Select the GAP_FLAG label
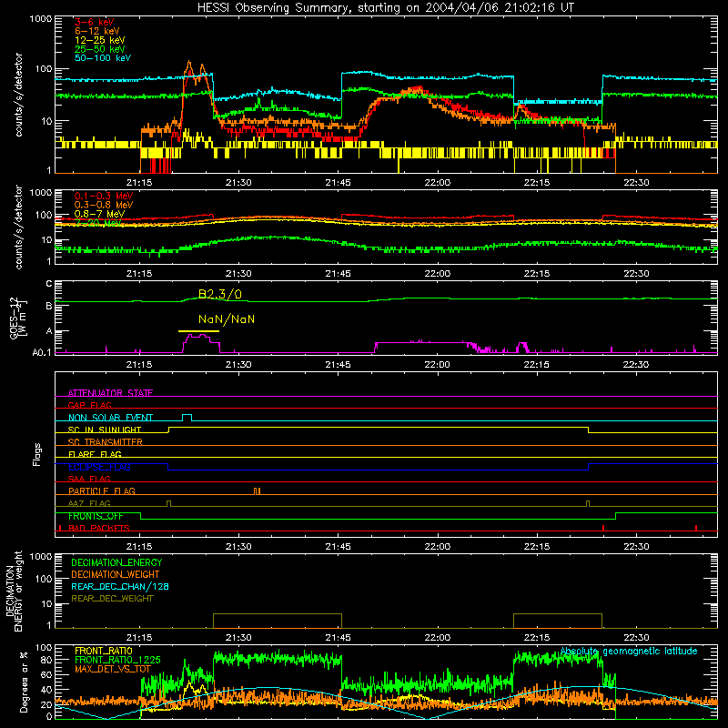 89,405
